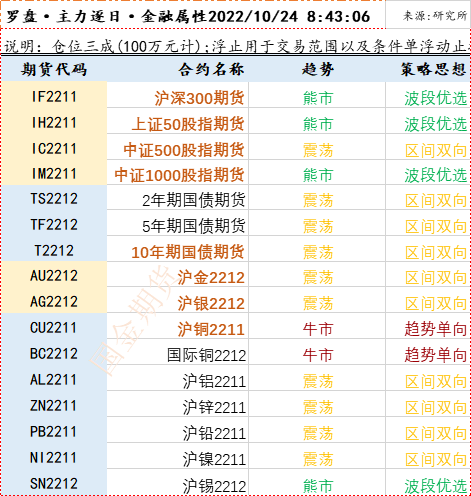Select the 趋势 column header
Screen dimensions: 471x496
(x=318, y=70)
